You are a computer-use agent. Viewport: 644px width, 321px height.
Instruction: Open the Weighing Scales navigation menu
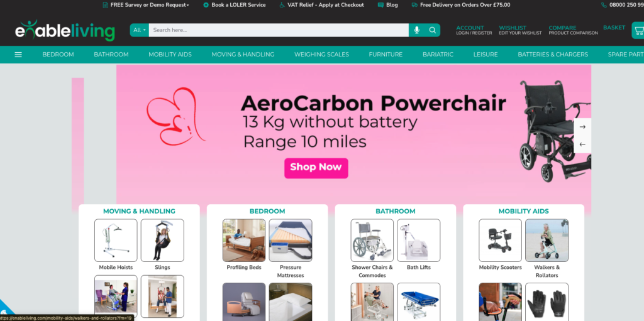(321, 54)
